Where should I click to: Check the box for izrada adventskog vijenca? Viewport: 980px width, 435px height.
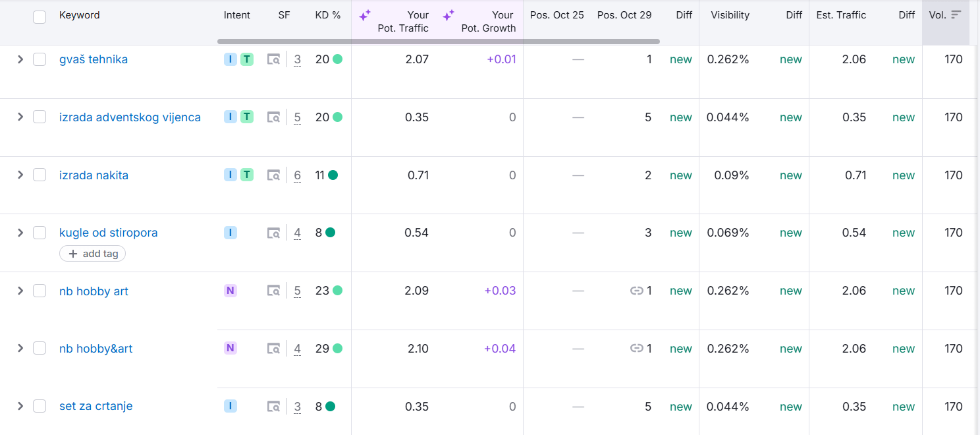[40, 117]
